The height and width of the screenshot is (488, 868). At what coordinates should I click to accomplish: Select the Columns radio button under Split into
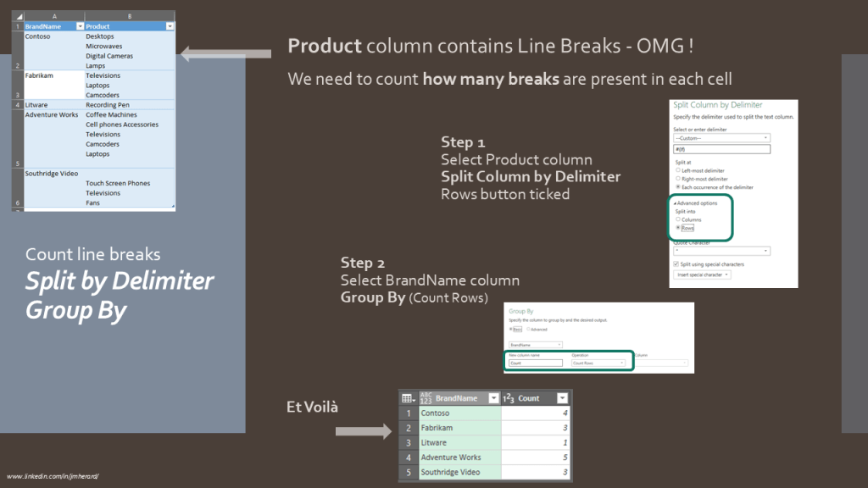pyautogui.click(x=678, y=219)
